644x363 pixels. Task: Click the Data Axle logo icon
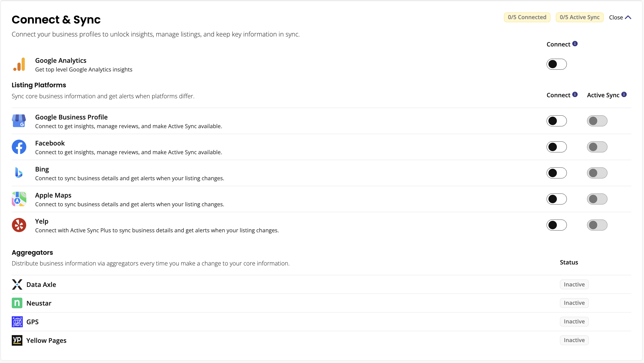pos(17,284)
